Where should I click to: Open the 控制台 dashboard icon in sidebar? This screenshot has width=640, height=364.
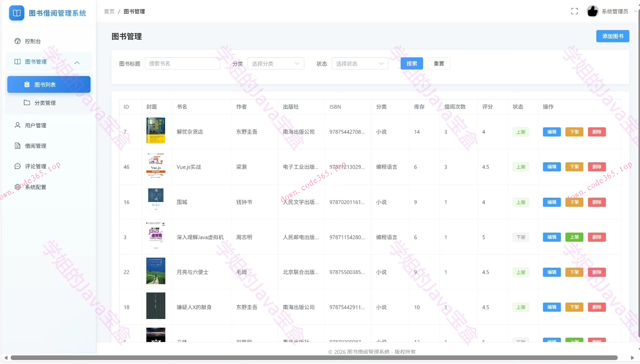pyautogui.click(x=17, y=41)
